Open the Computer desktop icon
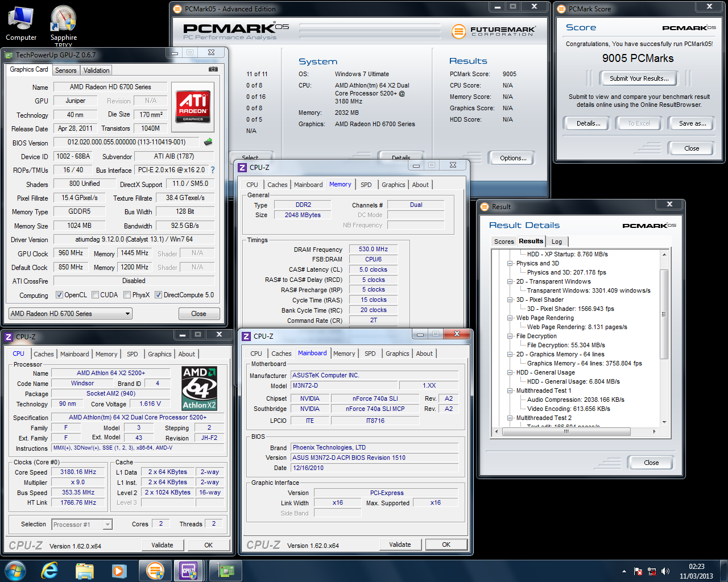728x582 pixels. tap(21, 24)
